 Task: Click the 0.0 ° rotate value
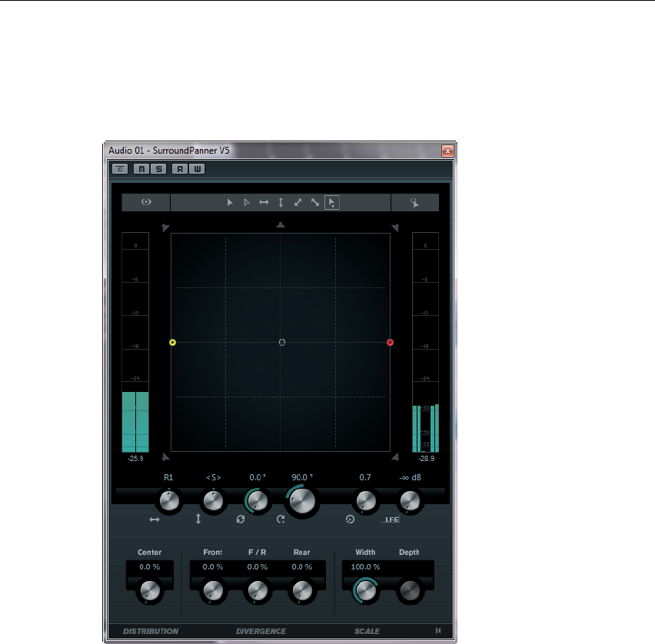tap(258, 477)
